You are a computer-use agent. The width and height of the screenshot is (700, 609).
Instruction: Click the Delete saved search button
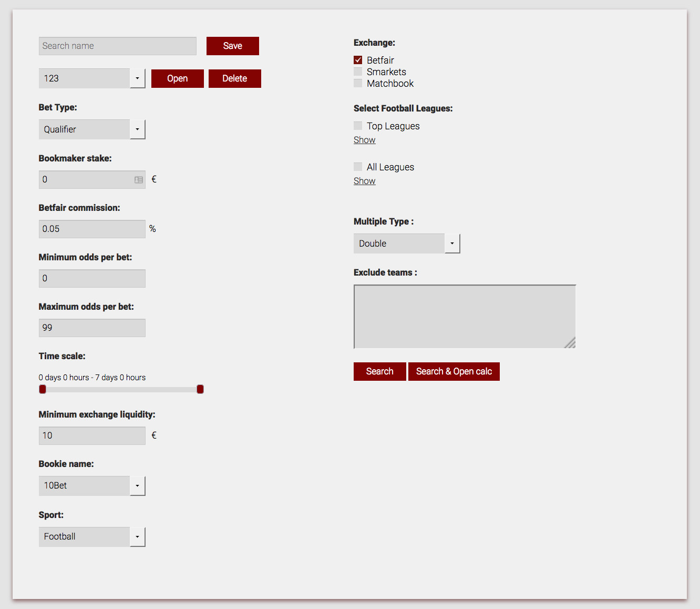pos(235,78)
